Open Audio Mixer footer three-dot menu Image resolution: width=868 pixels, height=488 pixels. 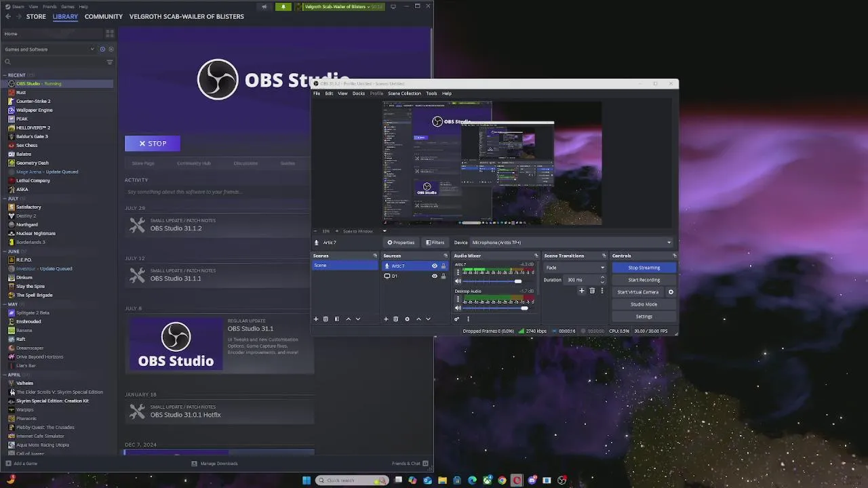click(x=468, y=319)
